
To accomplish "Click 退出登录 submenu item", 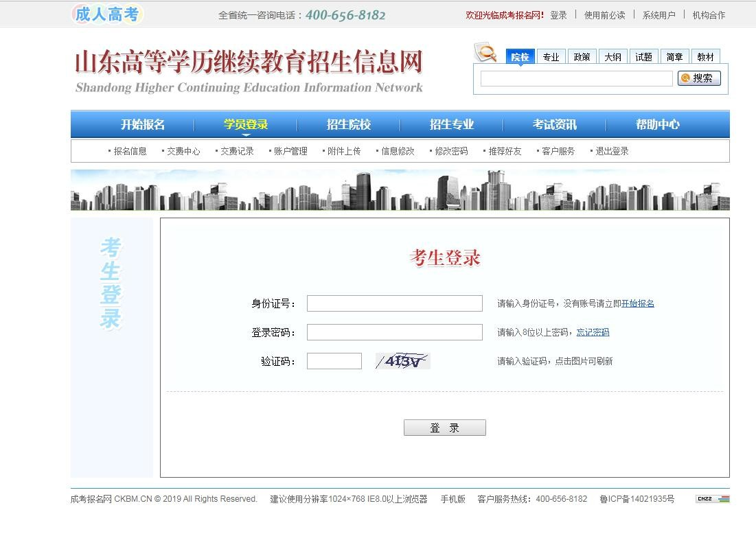I will (612, 151).
